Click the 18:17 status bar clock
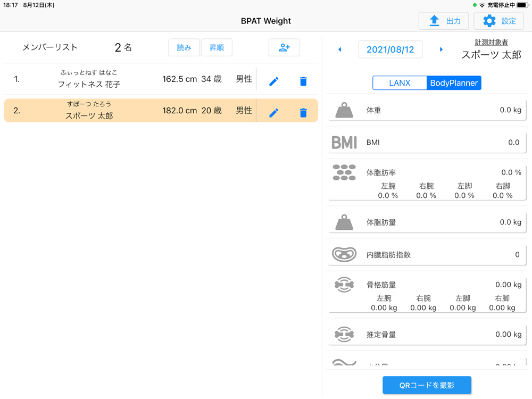This screenshot has height=399, width=532. (11, 5)
